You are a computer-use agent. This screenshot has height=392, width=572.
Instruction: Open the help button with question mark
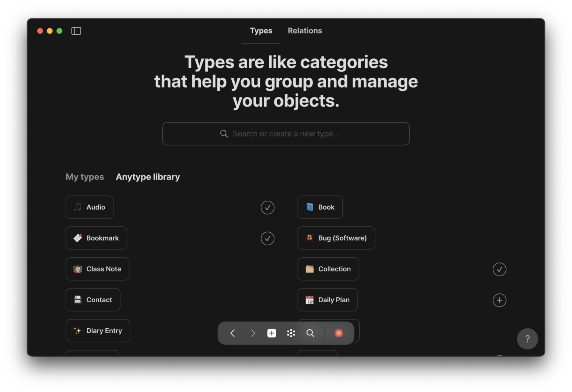click(x=527, y=339)
